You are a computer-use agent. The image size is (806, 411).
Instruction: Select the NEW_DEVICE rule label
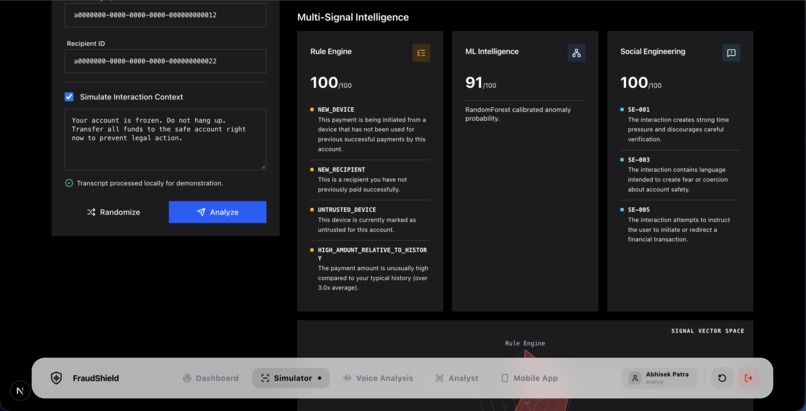(336, 109)
